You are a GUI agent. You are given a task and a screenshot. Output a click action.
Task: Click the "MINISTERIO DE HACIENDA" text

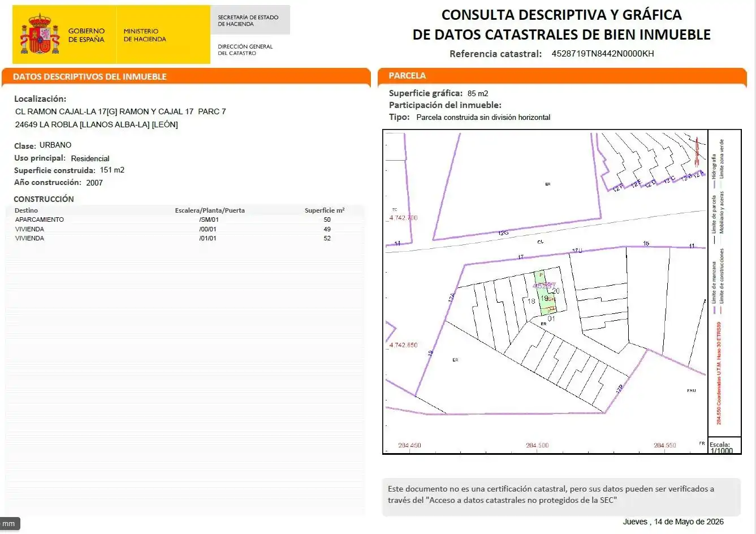click(x=145, y=35)
